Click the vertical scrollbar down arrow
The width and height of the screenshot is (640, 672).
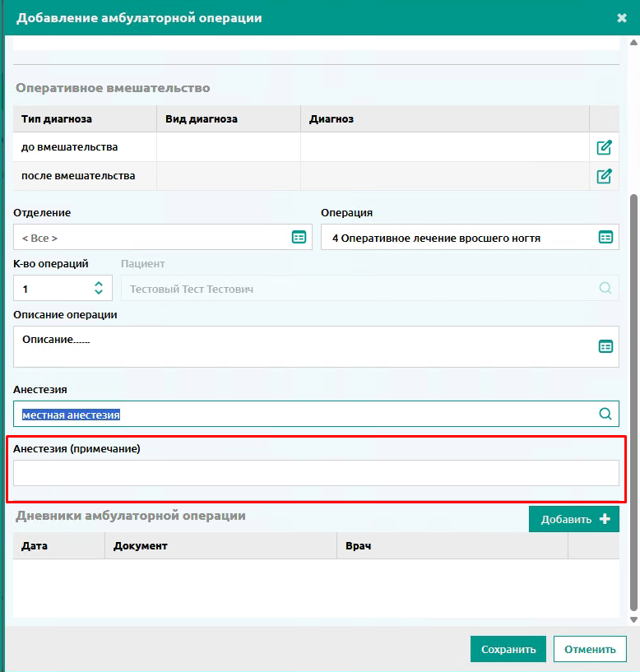click(633, 620)
